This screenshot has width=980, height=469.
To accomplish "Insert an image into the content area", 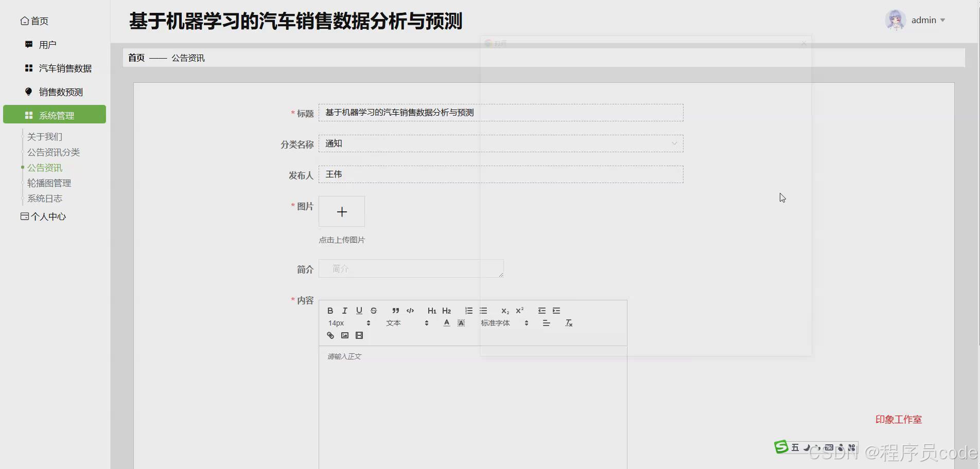I will click(x=344, y=335).
